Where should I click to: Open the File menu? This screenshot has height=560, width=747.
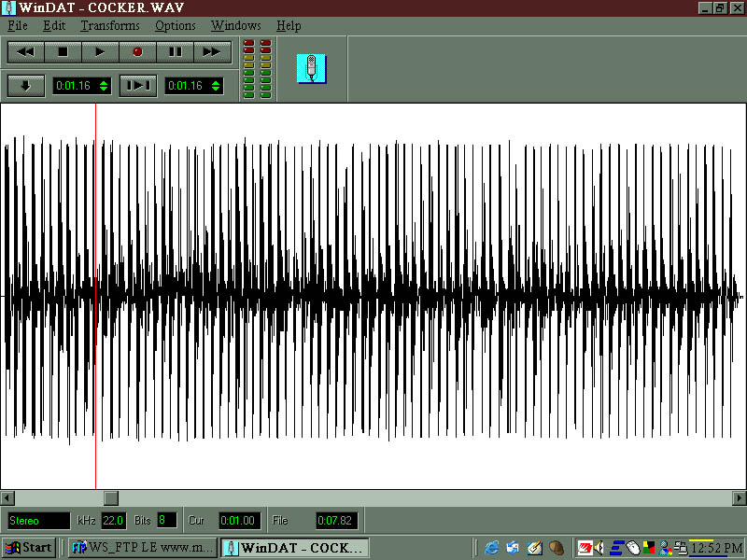18,25
